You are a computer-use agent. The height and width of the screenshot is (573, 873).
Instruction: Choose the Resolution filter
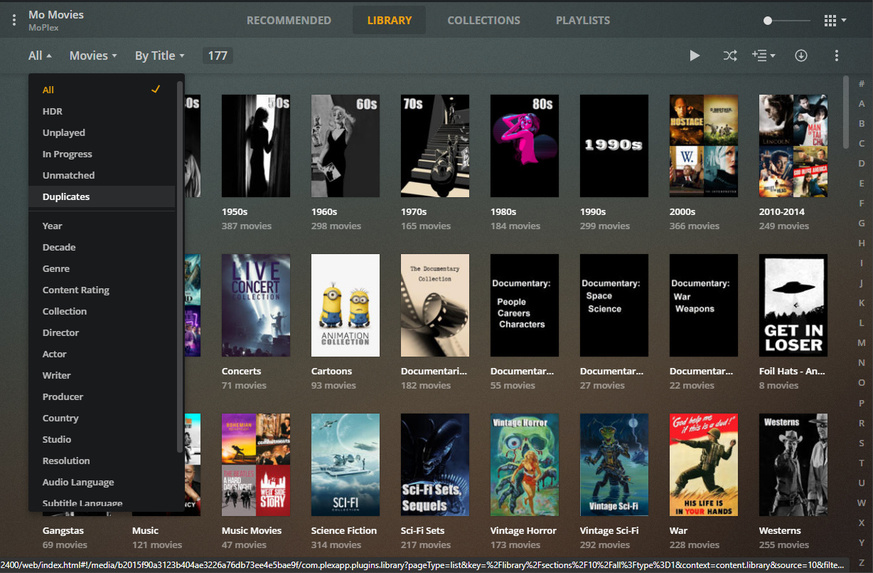[x=102, y=461]
